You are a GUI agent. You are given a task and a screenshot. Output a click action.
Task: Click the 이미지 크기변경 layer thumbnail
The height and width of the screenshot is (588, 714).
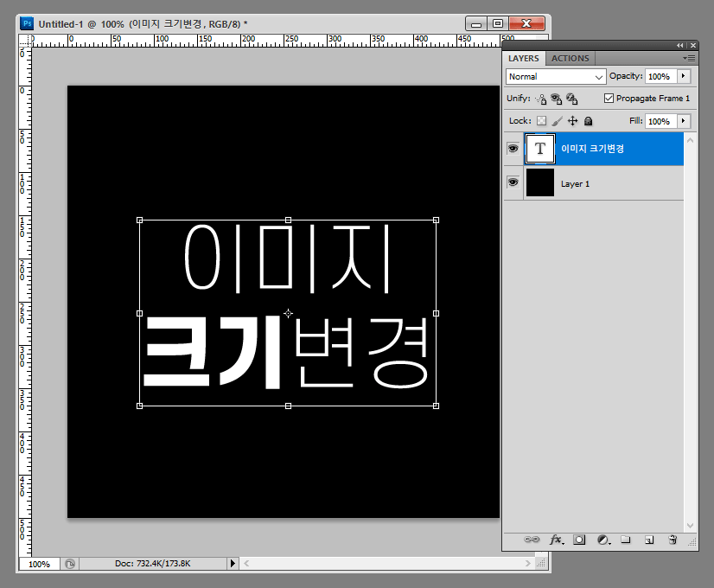[x=539, y=149]
